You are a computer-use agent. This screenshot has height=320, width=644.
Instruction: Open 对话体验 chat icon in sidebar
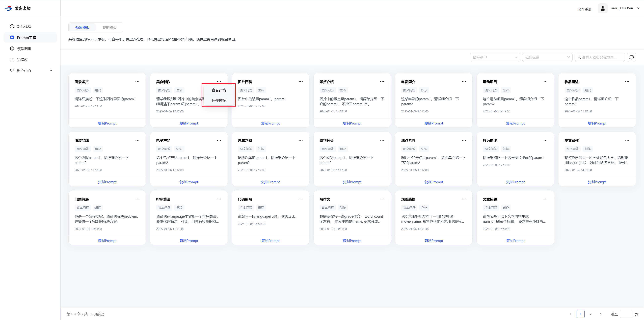(x=12, y=27)
